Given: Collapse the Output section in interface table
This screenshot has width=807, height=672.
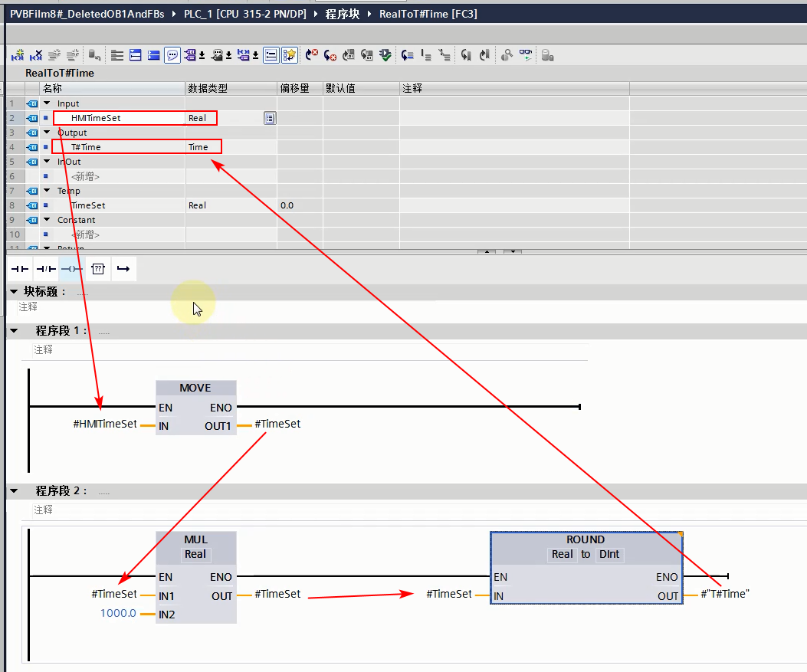Looking at the screenshot, I should [47, 133].
